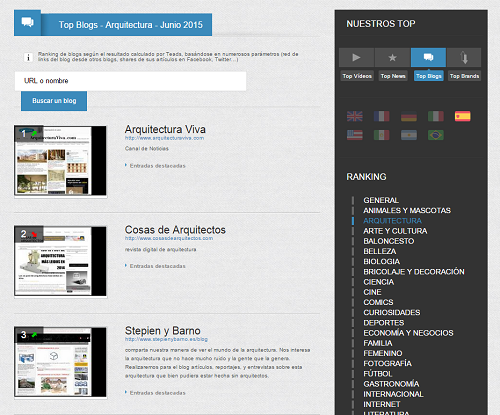Viewport: 500px width, 415px height.
Task: Select FÚTBOL ranking category
Action: (x=378, y=374)
